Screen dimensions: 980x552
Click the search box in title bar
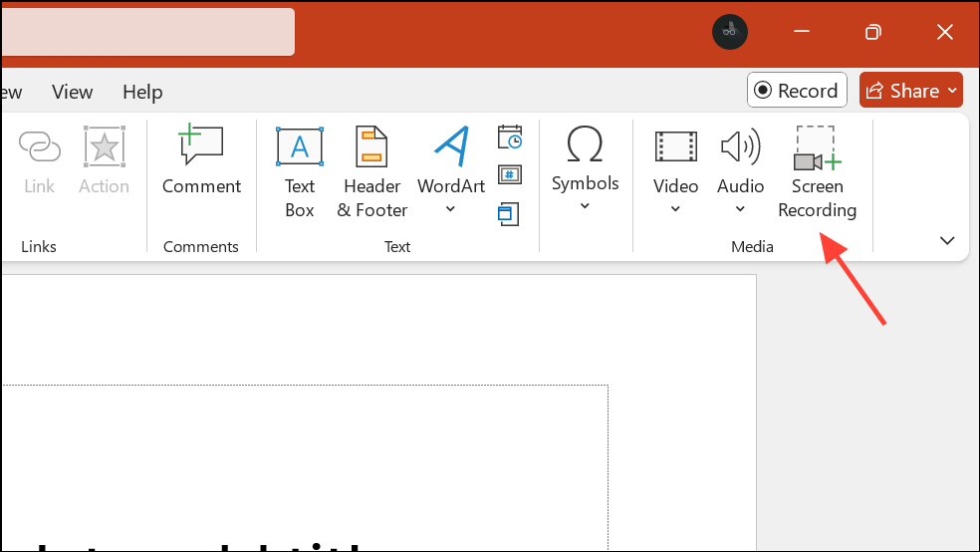[x=148, y=32]
